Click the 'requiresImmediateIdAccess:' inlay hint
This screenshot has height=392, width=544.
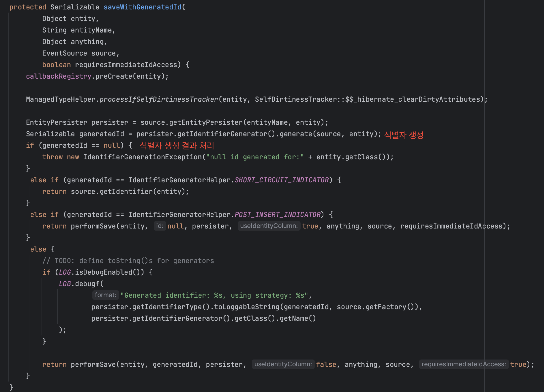pyautogui.click(x=463, y=364)
